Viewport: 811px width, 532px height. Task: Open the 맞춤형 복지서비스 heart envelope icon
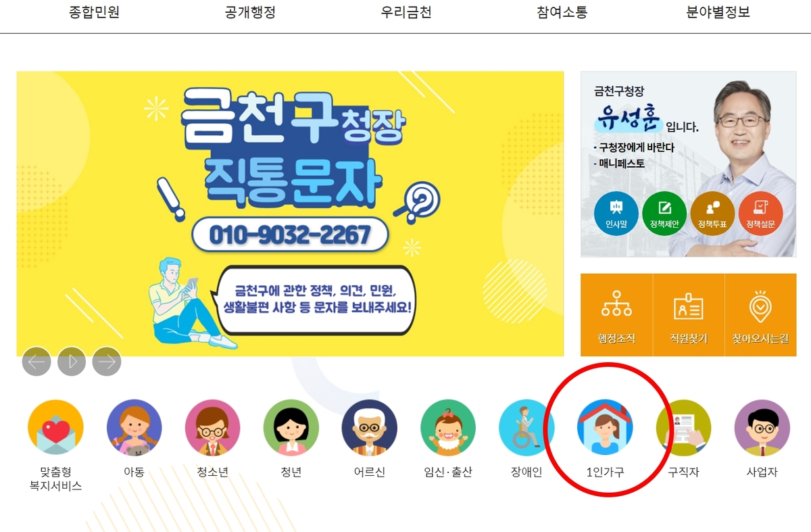tap(55, 427)
